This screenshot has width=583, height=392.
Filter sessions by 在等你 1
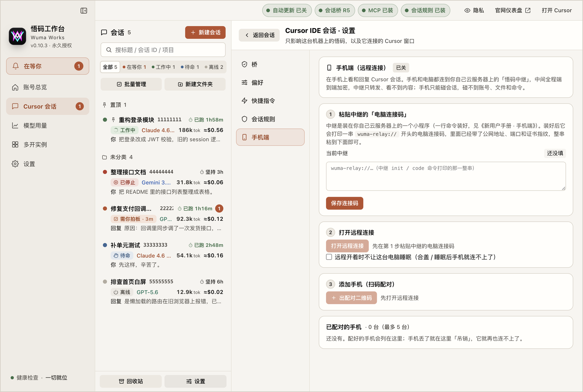[x=134, y=67]
